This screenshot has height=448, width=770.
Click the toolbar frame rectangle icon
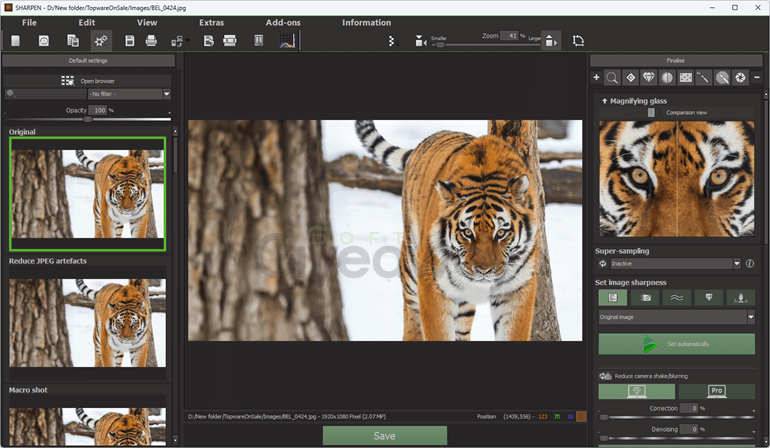click(x=230, y=41)
